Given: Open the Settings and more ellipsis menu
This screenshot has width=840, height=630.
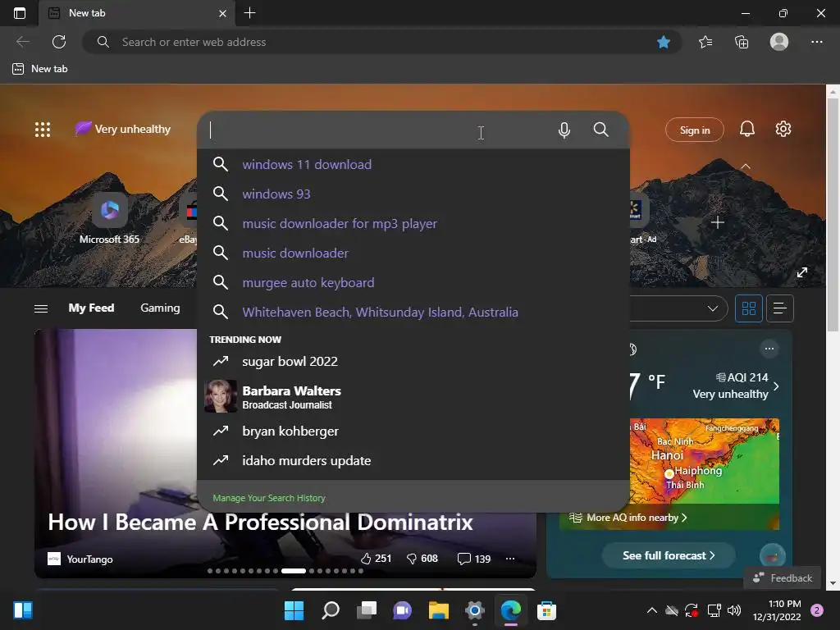Looking at the screenshot, I should point(816,42).
